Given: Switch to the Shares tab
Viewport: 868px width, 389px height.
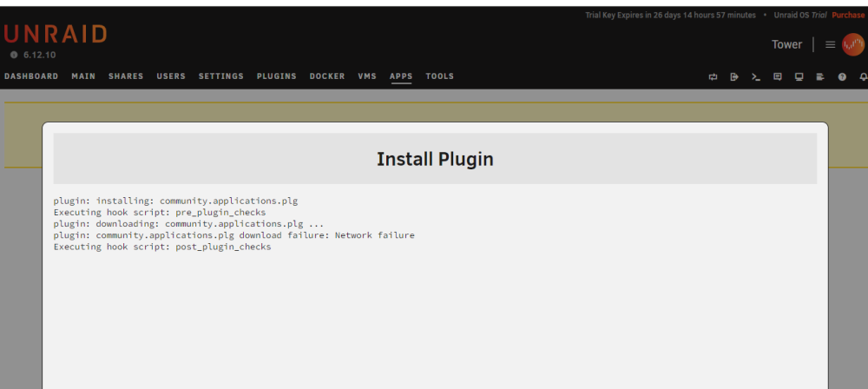Looking at the screenshot, I should [126, 76].
